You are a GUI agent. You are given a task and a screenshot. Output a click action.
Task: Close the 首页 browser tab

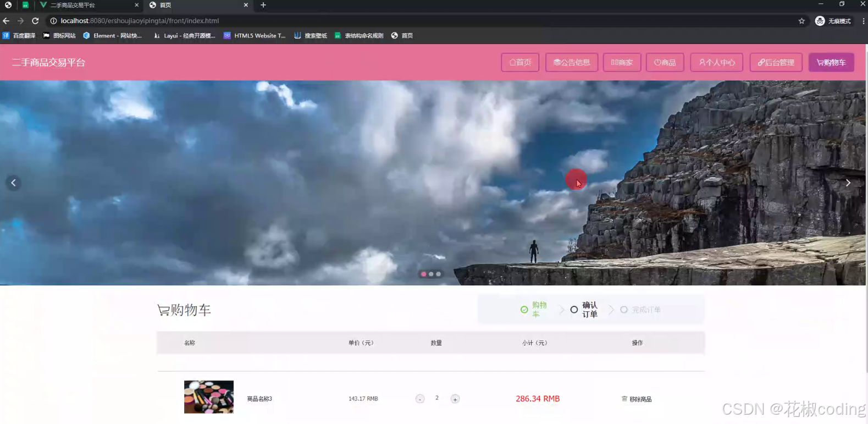click(x=246, y=5)
